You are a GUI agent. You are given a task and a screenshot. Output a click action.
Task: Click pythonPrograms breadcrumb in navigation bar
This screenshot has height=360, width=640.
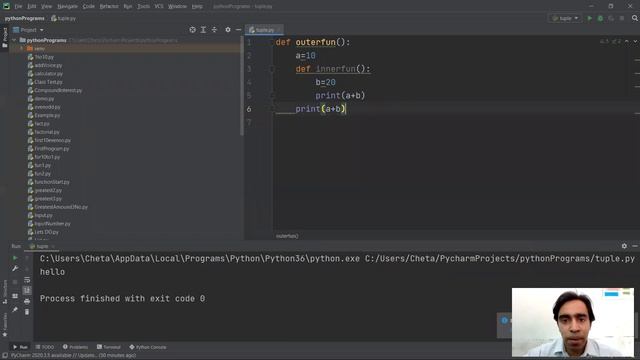coord(24,18)
